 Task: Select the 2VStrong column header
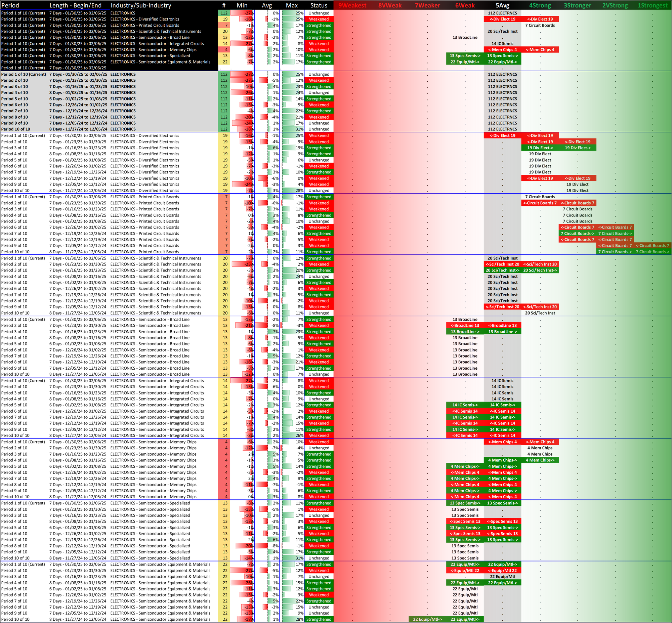click(615, 5)
